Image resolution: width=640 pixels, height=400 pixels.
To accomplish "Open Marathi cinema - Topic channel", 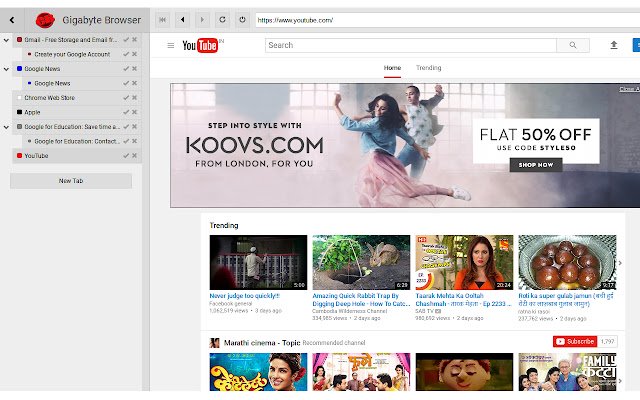I will pyautogui.click(x=262, y=343).
